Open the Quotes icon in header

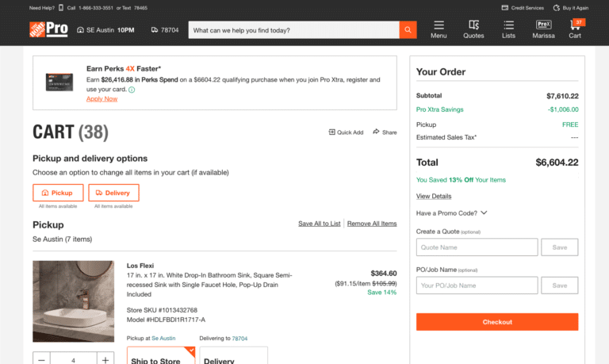tap(473, 29)
